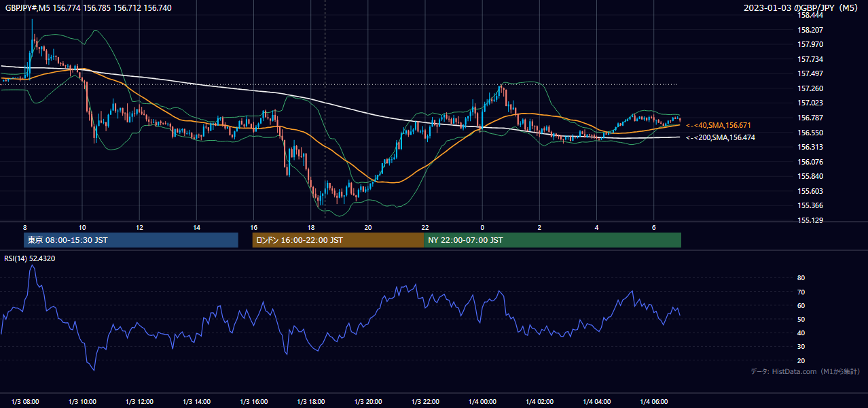Click RSI scale value 40
This screenshot has height=408, width=868.
tap(801, 333)
